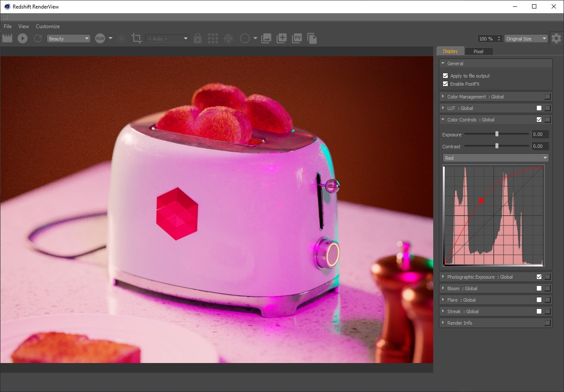
Task: Click the rendered toaster image
Action: click(x=216, y=210)
